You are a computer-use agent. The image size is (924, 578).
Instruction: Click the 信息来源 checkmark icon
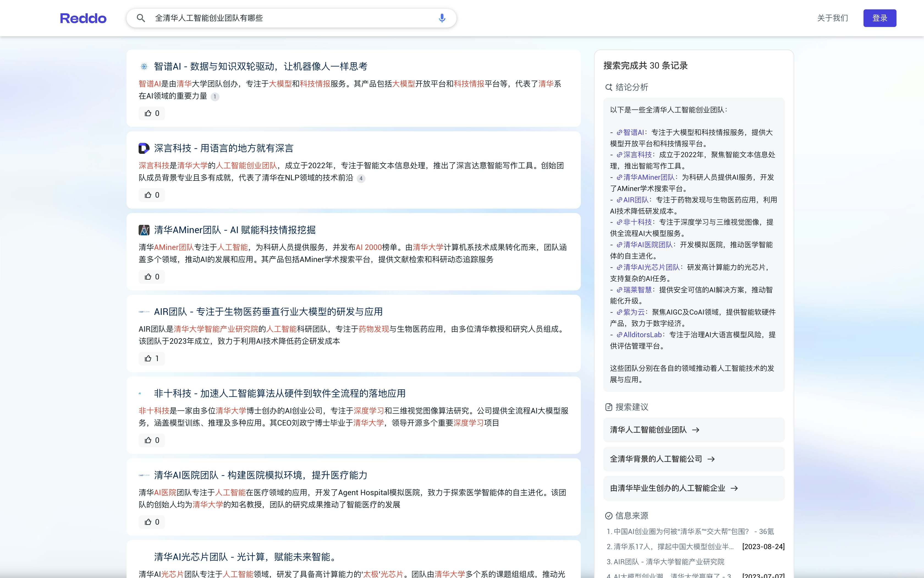609,516
